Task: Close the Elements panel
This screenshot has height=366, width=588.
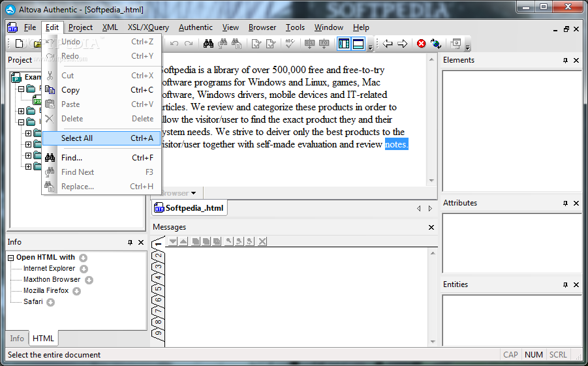Action: [x=576, y=61]
